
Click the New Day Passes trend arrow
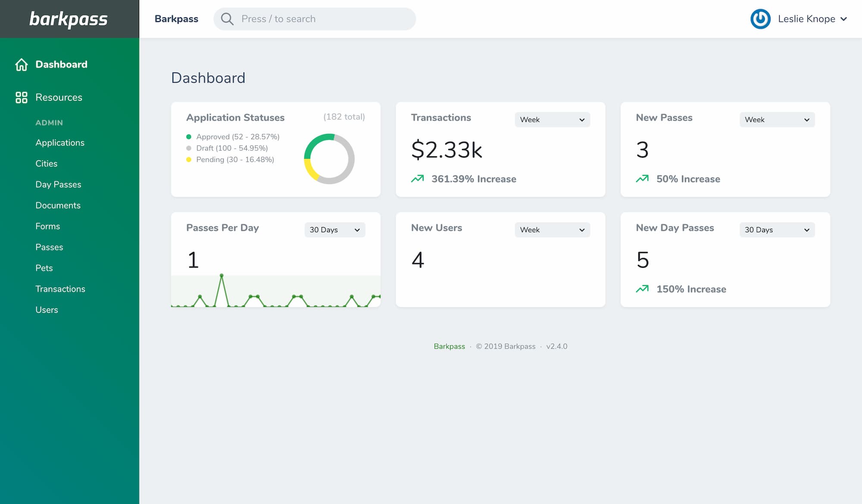(642, 289)
